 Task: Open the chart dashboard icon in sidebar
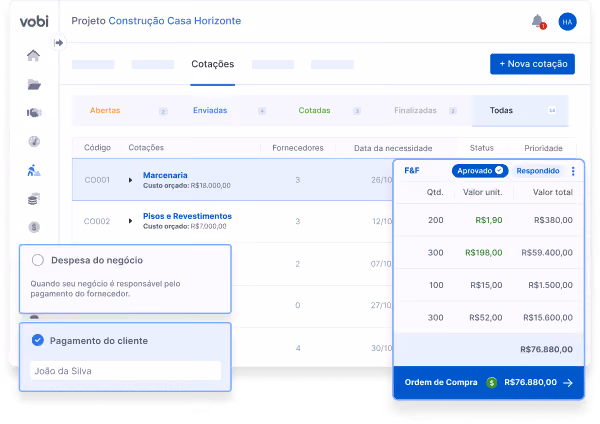[x=34, y=141]
